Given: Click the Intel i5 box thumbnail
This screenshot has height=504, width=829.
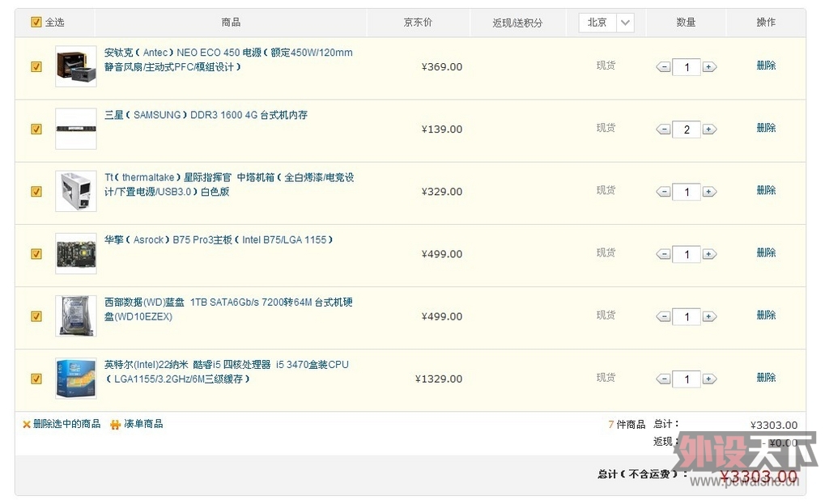Looking at the screenshot, I should (76, 379).
